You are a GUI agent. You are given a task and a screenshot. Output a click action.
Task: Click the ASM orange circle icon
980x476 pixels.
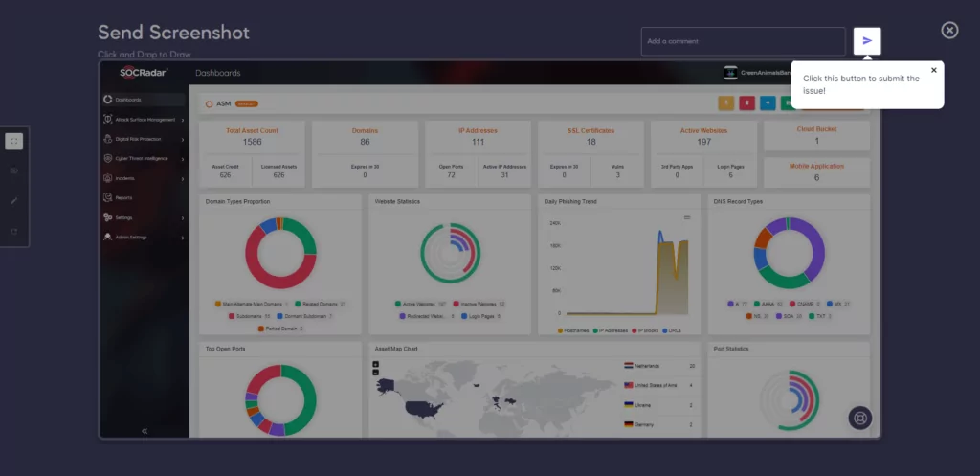coord(209,103)
